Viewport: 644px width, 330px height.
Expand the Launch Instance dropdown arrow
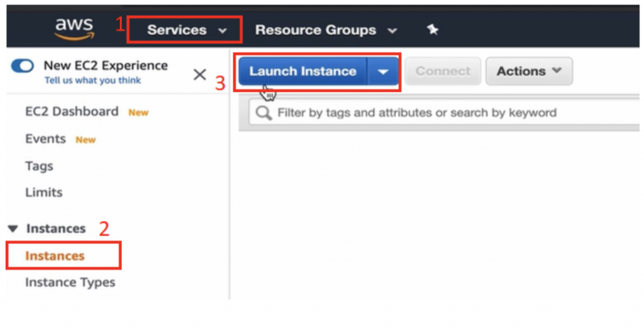(x=383, y=72)
